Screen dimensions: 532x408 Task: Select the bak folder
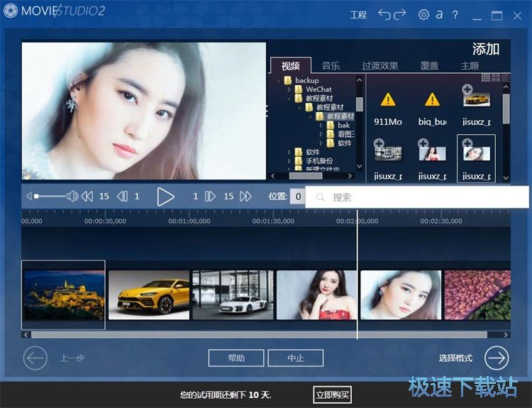click(344, 126)
